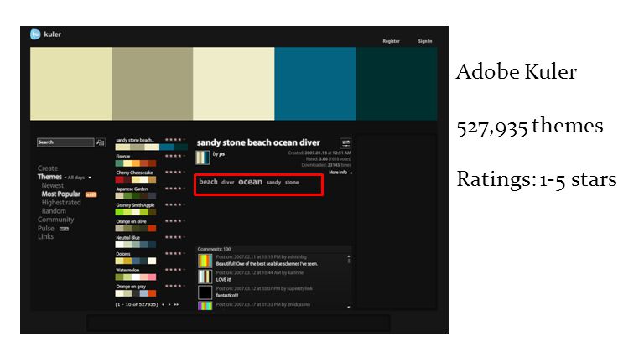The height and width of the screenshot is (362, 644).
Task: Select the Granny Smith Apple theme swatches
Action: [x=136, y=212]
